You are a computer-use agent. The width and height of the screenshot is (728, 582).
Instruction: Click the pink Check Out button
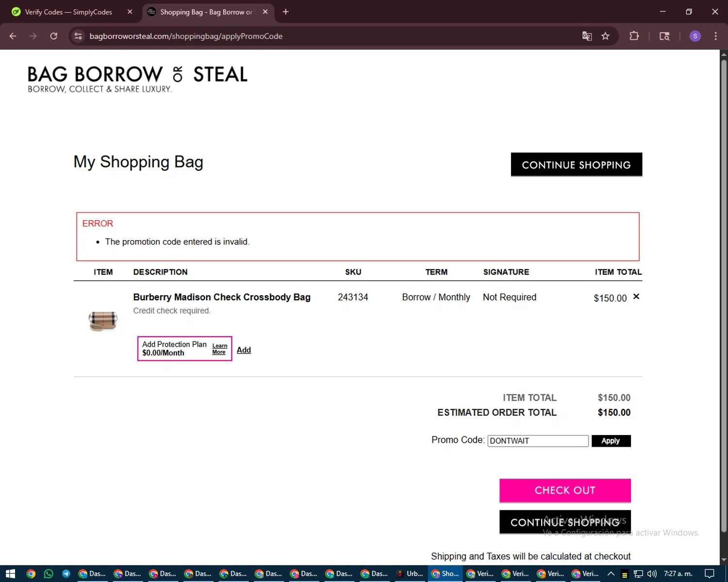pos(565,490)
